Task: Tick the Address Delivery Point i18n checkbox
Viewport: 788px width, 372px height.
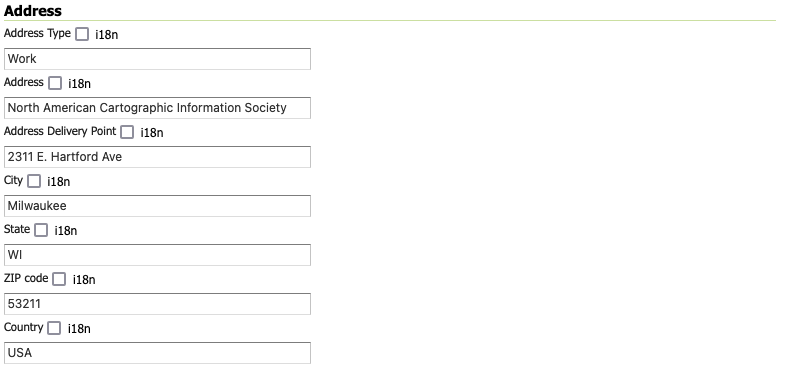Action: tap(127, 132)
